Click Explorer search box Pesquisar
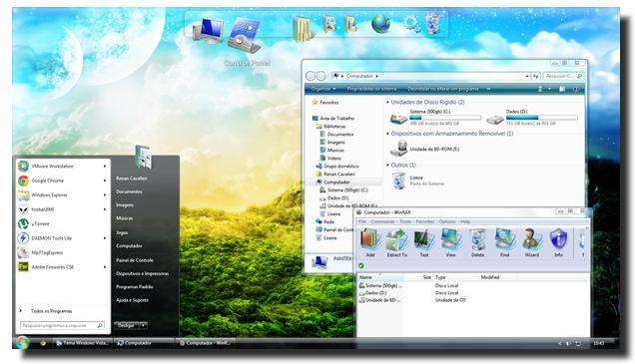The image size is (635, 364). click(x=563, y=76)
